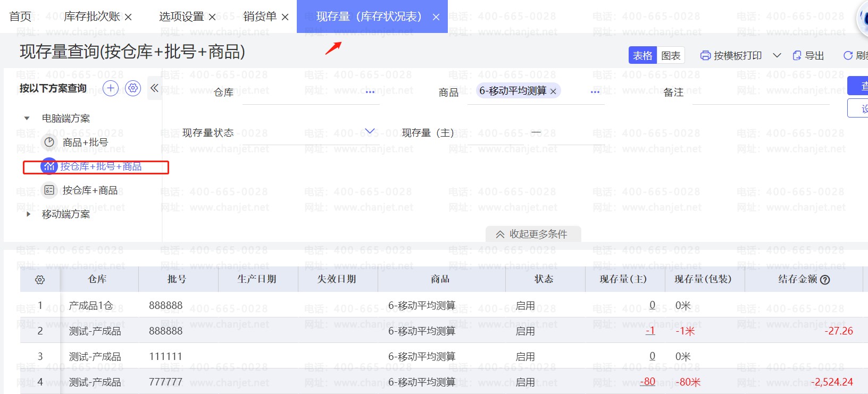Select batch number 777777 cell
Image resolution: width=868 pixels, height=394 pixels.
point(165,382)
